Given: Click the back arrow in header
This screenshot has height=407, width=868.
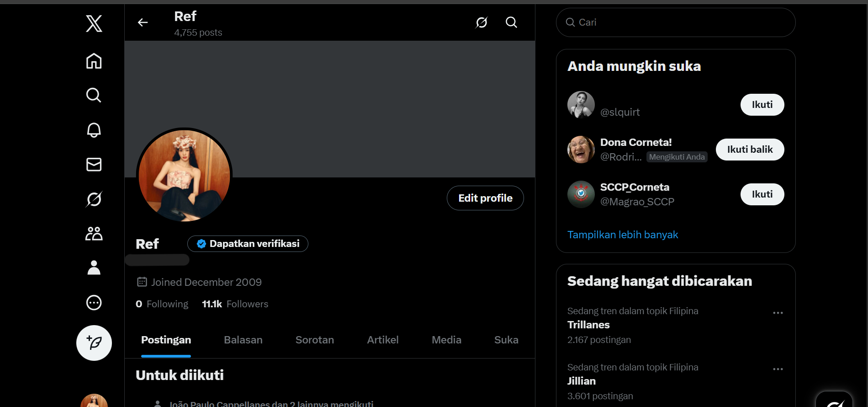Looking at the screenshot, I should click(x=143, y=22).
